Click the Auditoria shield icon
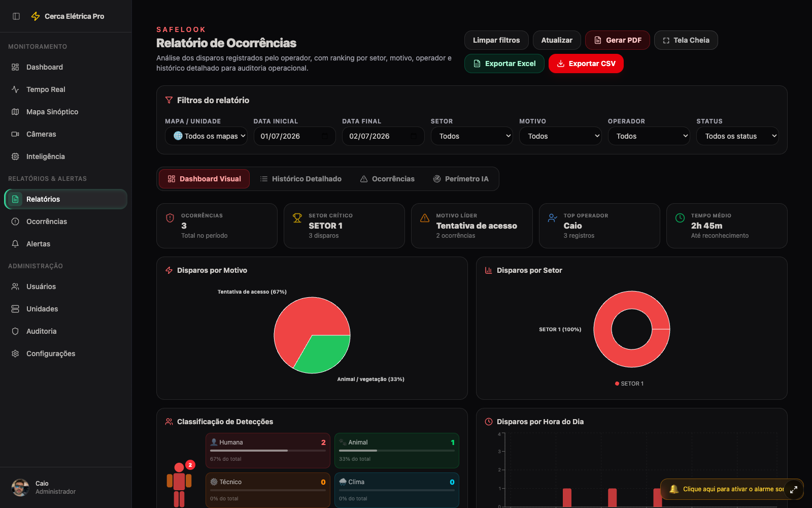The width and height of the screenshot is (812, 508). tap(15, 331)
